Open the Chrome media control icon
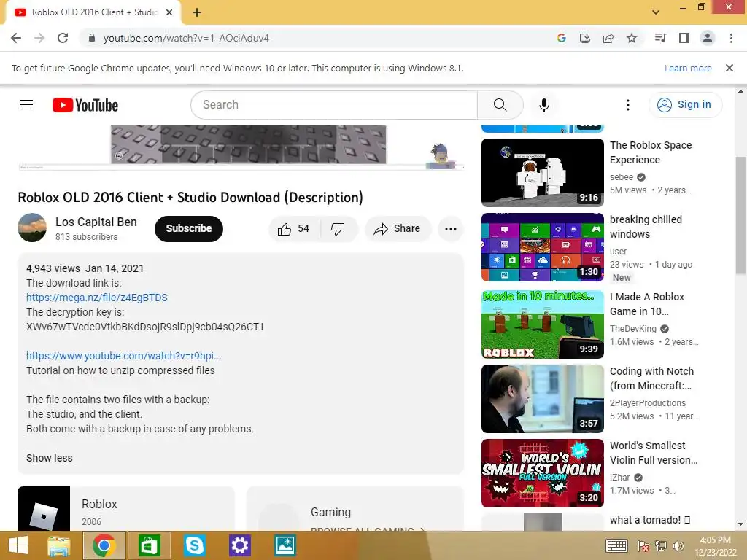747x560 pixels. click(661, 38)
